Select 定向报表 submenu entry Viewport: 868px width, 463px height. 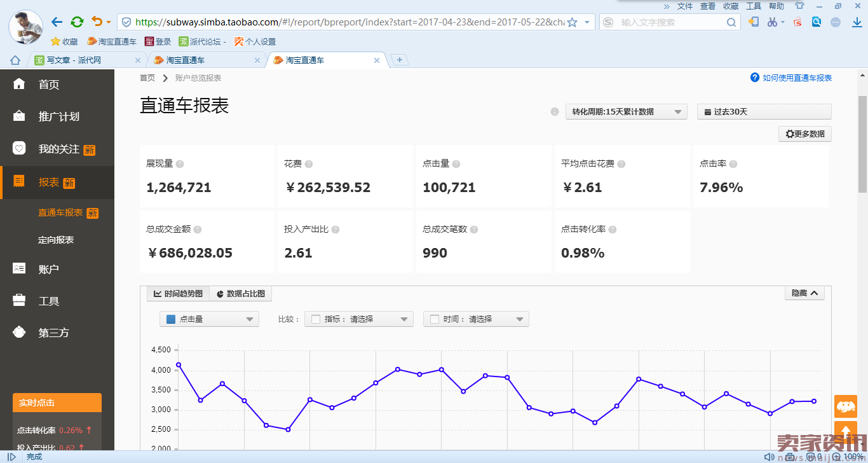click(56, 240)
